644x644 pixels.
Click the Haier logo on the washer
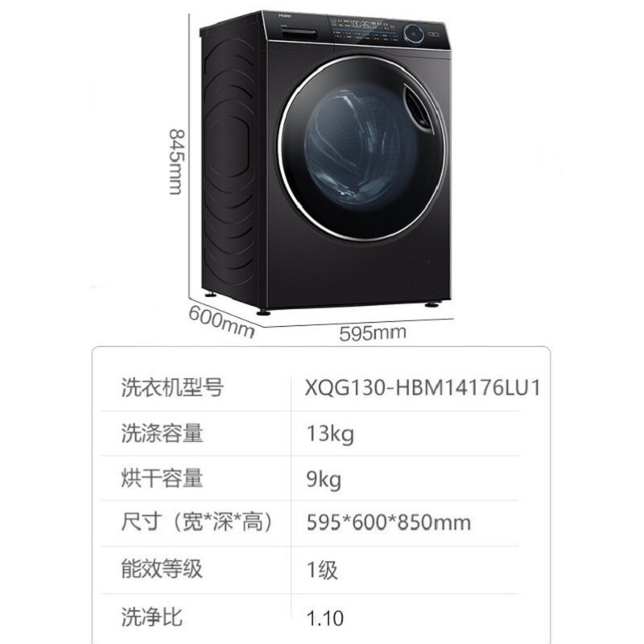(x=284, y=15)
